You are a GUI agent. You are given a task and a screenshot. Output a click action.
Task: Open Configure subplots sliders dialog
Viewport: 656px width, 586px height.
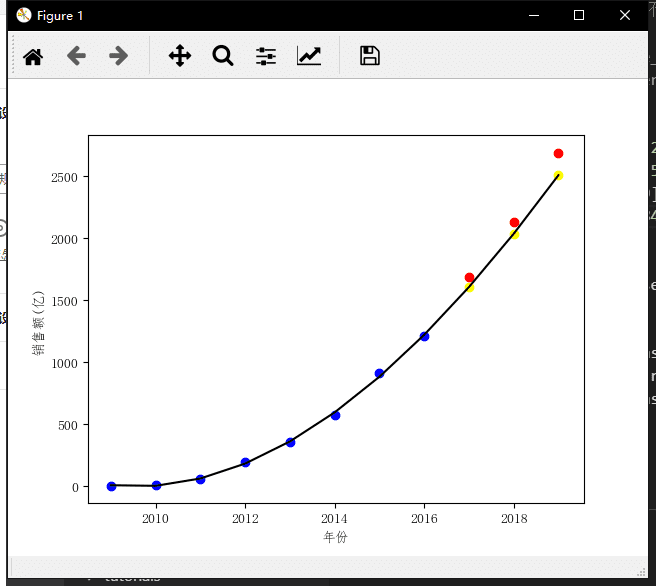pos(266,56)
